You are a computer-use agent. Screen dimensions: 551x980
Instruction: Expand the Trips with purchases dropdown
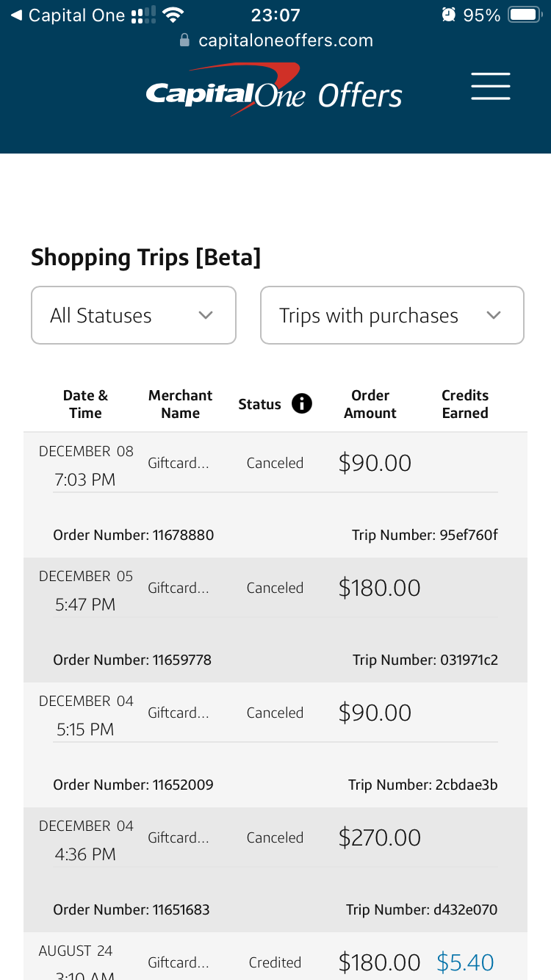(x=392, y=315)
